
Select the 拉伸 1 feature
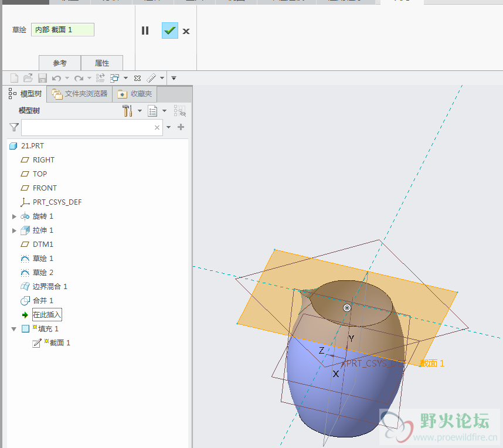click(43, 230)
